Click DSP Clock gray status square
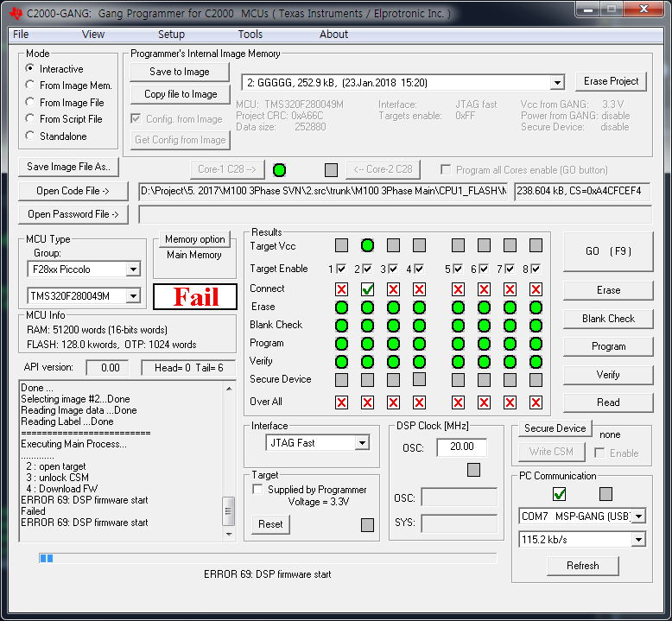This screenshot has width=672, height=621. (x=473, y=470)
